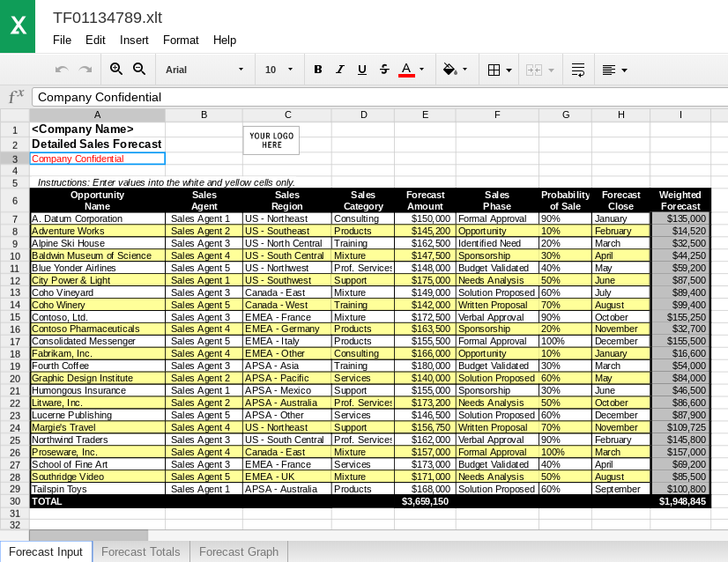728x562 pixels.
Task: Select the YOUR LOGO HERE placeholder
Action: [271, 140]
